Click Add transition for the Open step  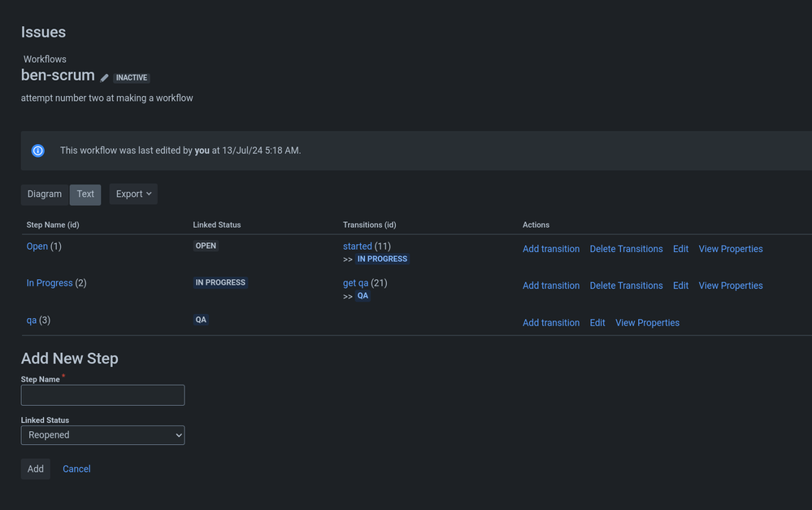tap(551, 249)
